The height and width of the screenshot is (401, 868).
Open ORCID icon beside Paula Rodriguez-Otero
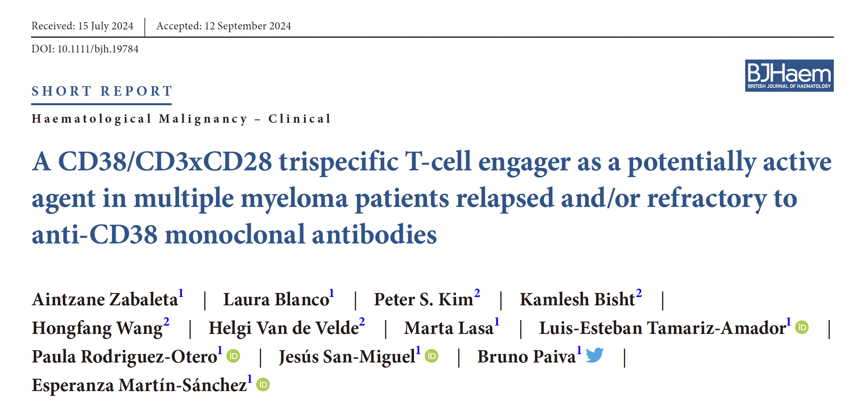[233, 356]
